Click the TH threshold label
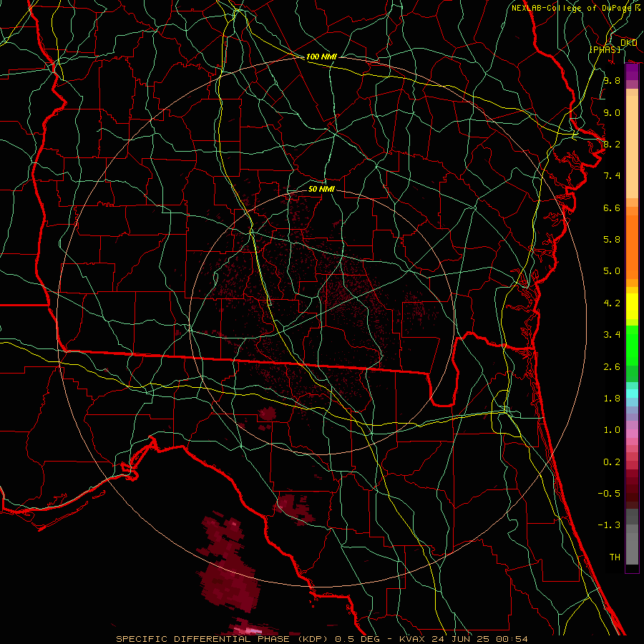Image resolution: width=644 pixels, height=644 pixels. coord(615,557)
